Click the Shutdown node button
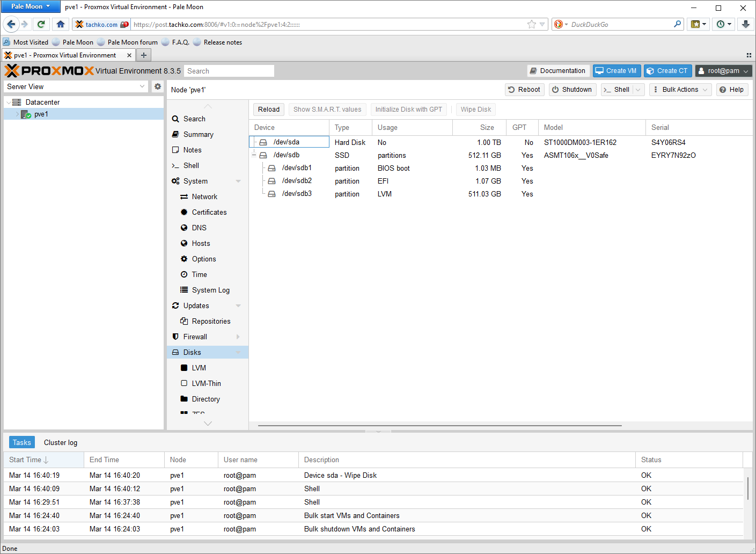 [572, 90]
